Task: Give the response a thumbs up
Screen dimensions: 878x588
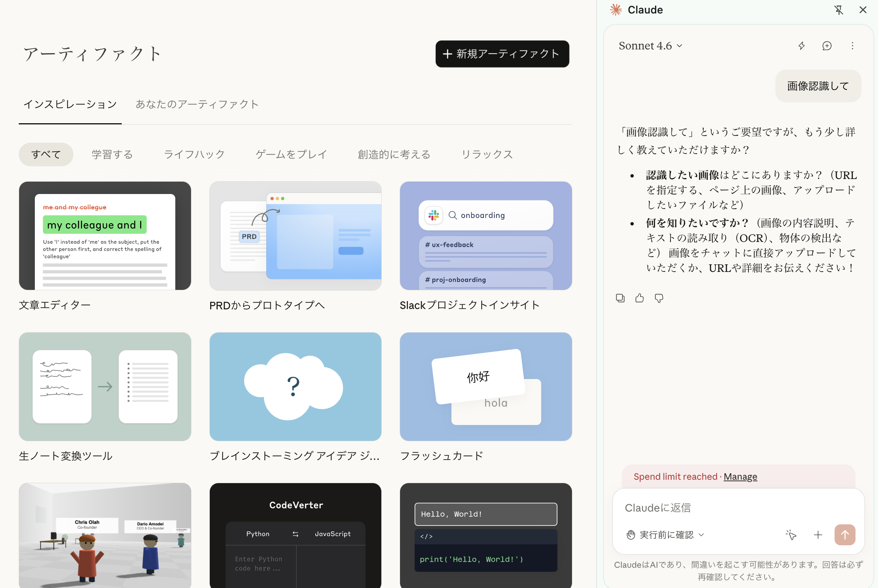Action: [639, 298]
